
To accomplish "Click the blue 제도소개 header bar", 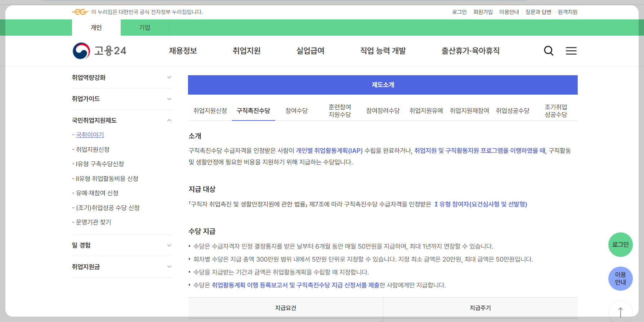I will click(383, 85).
